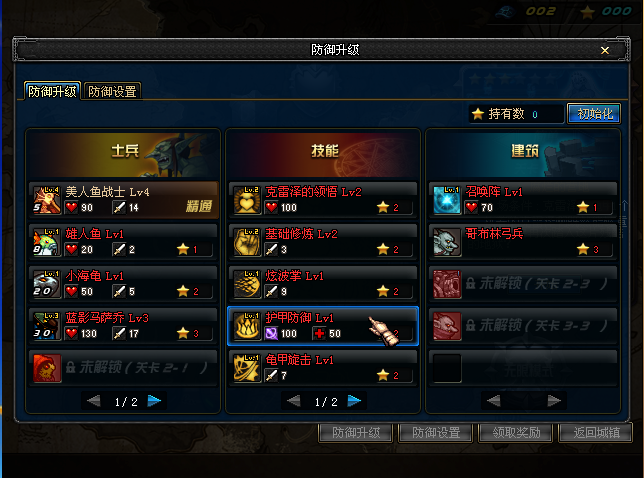Click the 初始化 reset button
The width and height of the screenshot is (644, 478).
[594, 114]
